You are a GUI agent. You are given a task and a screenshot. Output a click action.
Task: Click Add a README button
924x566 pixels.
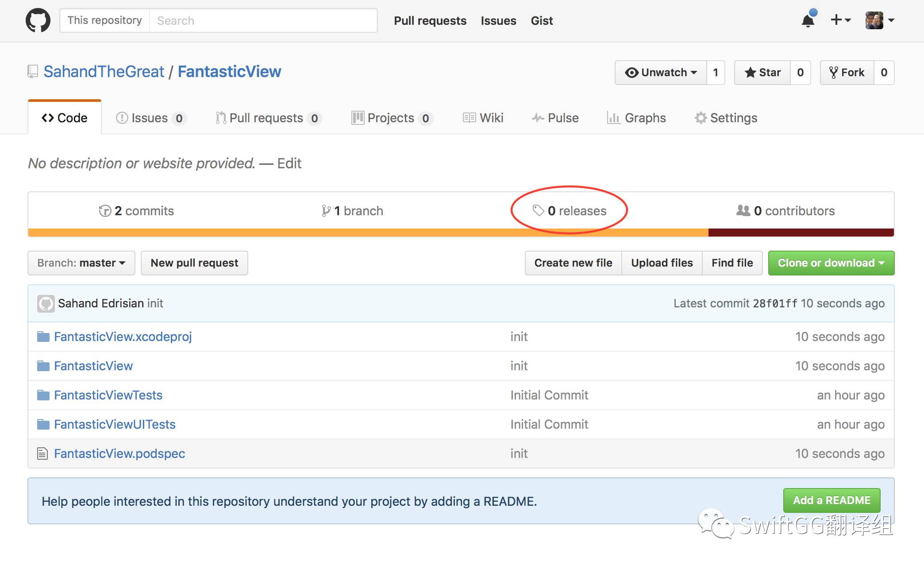point(832,500)
